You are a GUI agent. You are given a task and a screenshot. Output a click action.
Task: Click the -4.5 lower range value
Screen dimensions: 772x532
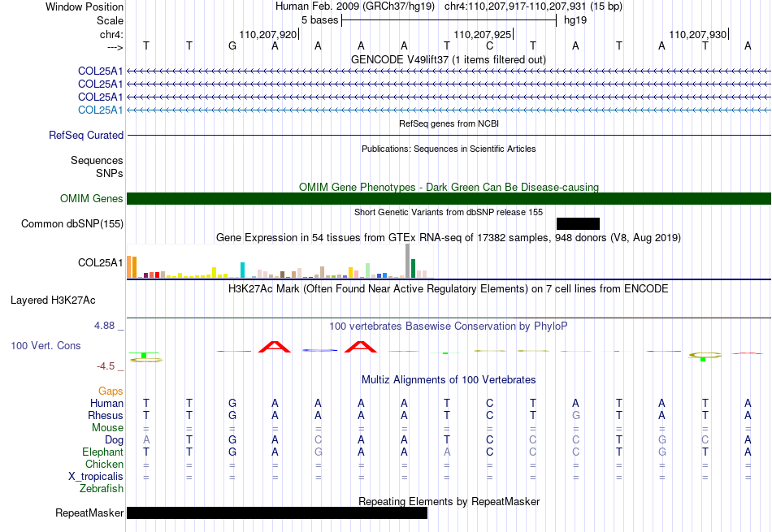pos(106,366)
